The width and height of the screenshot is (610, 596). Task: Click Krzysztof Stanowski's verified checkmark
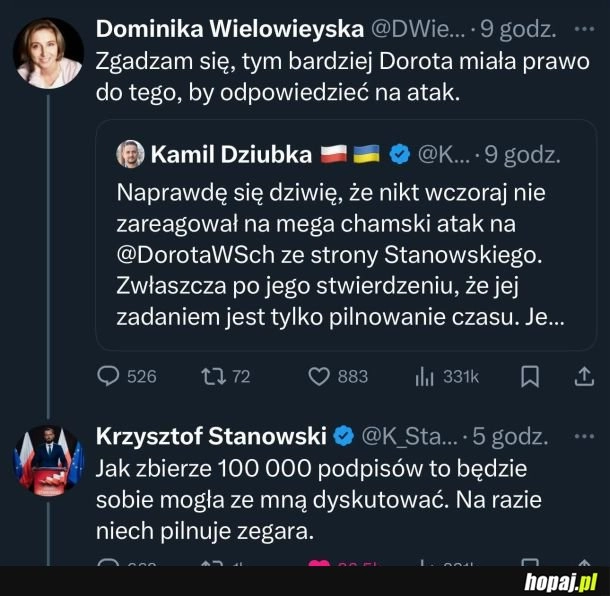coord(343,436)
